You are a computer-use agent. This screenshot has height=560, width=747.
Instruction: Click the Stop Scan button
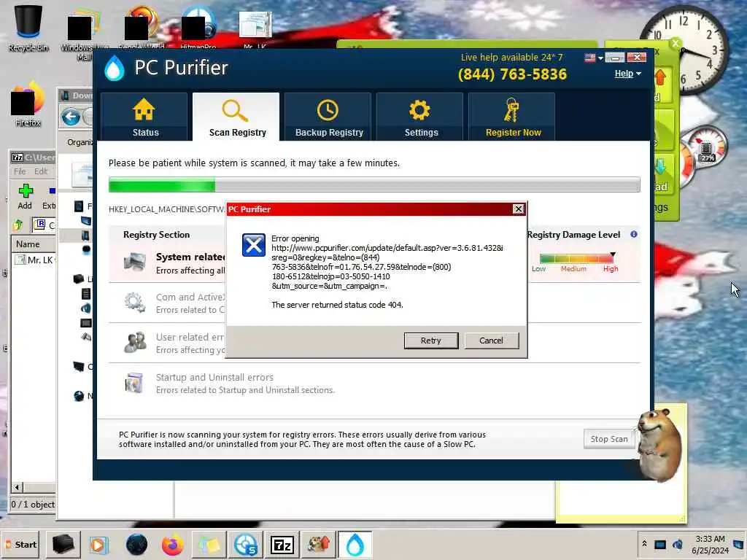609,439
